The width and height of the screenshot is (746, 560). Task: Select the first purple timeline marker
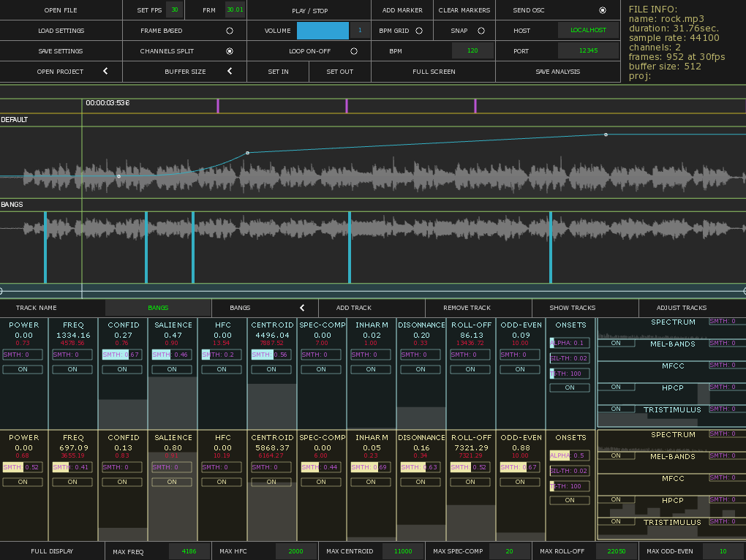point(218,106)
